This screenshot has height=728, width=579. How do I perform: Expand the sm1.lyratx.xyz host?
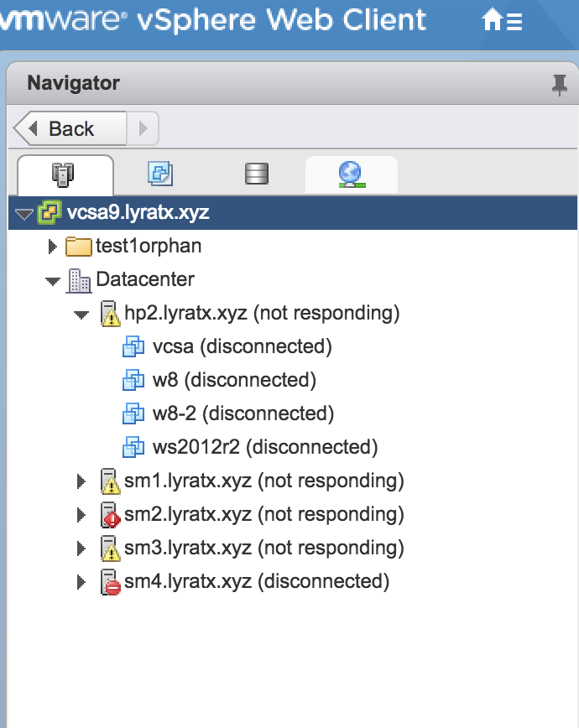(x=81, y=481)
